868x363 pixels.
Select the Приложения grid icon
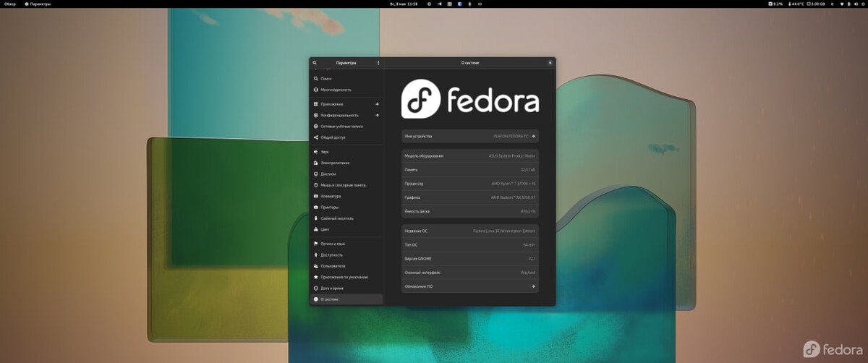pyautogui.click(x=315, y=104)
